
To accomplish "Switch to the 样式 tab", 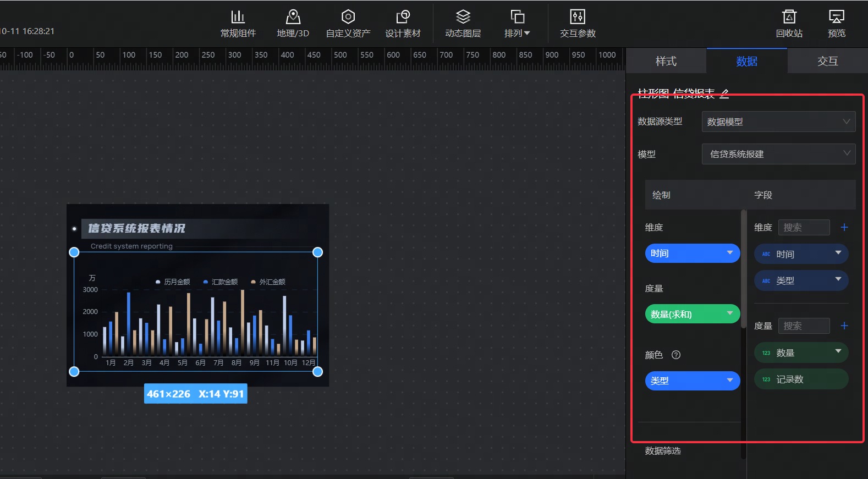I will pos(666,61).
